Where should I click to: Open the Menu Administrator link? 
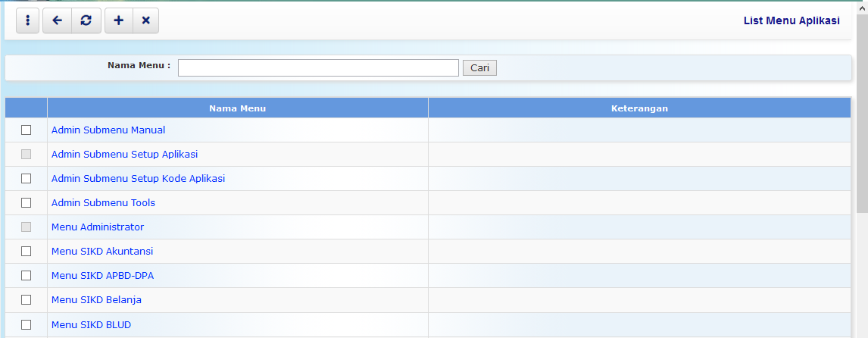pos(98,227)
